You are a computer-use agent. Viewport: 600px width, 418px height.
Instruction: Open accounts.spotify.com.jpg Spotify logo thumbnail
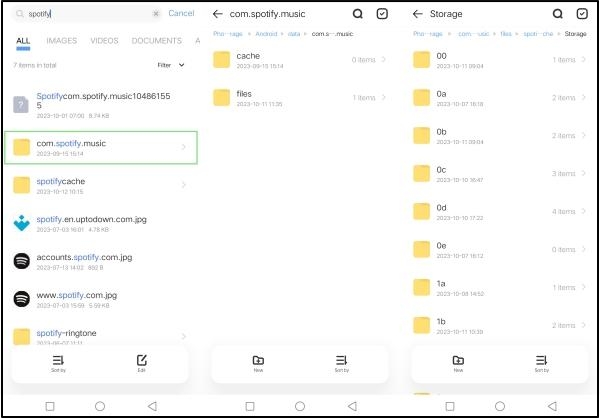[x=21, y=261]
